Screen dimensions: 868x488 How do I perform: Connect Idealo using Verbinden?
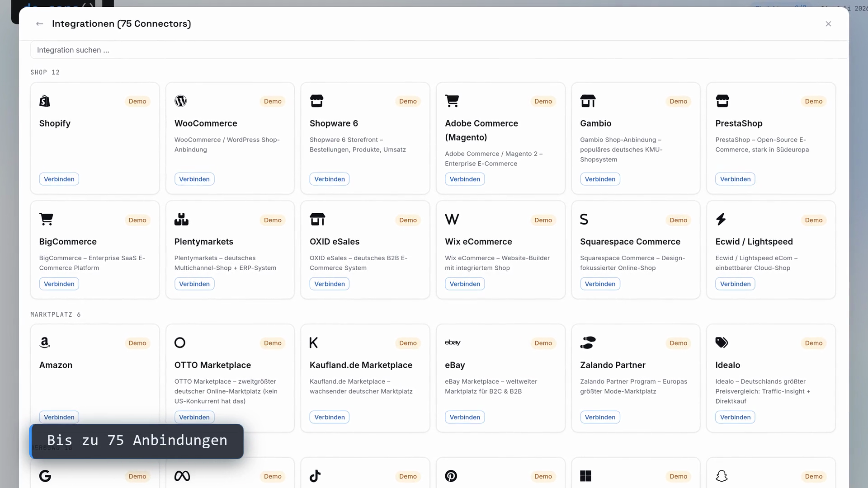(735, 417)
